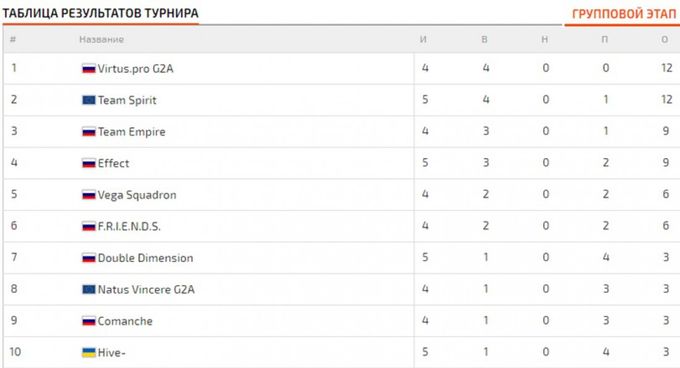Click the EU flag next to Team Spirit
This screenshot has width=680, height=368.
coord(88,100)
